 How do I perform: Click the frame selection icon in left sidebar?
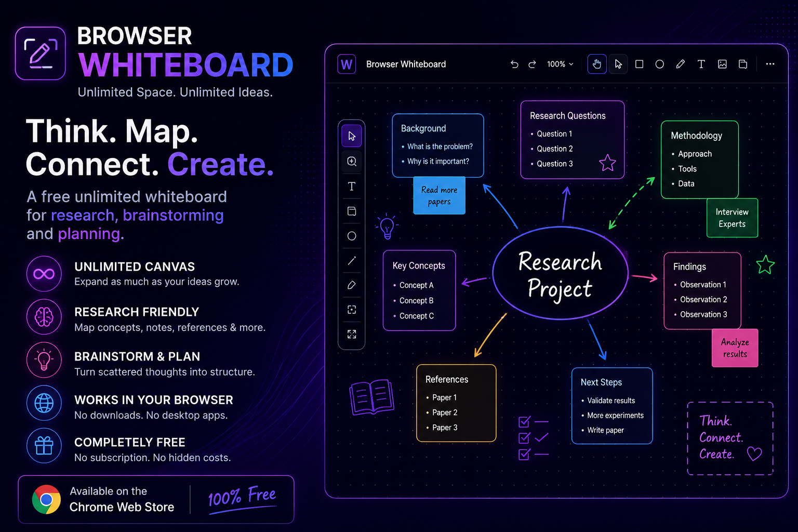click(352, 310)
